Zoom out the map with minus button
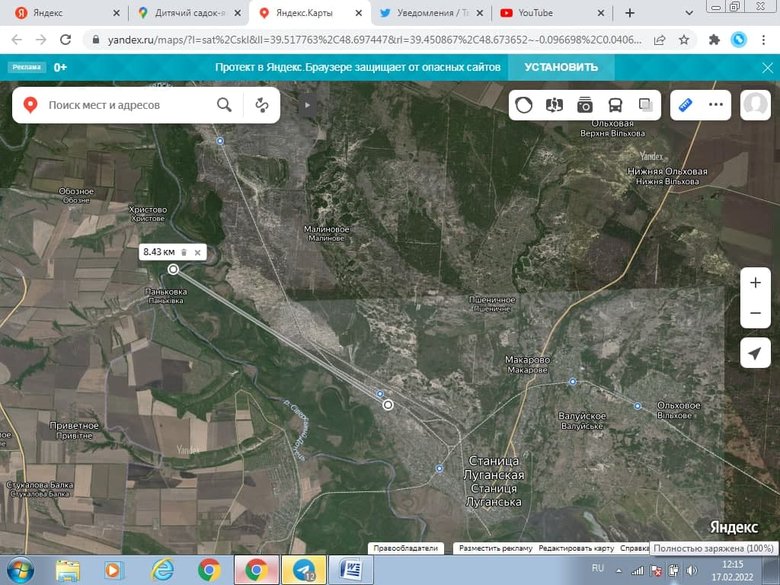 pyautogui.click(x=755, y=313)
